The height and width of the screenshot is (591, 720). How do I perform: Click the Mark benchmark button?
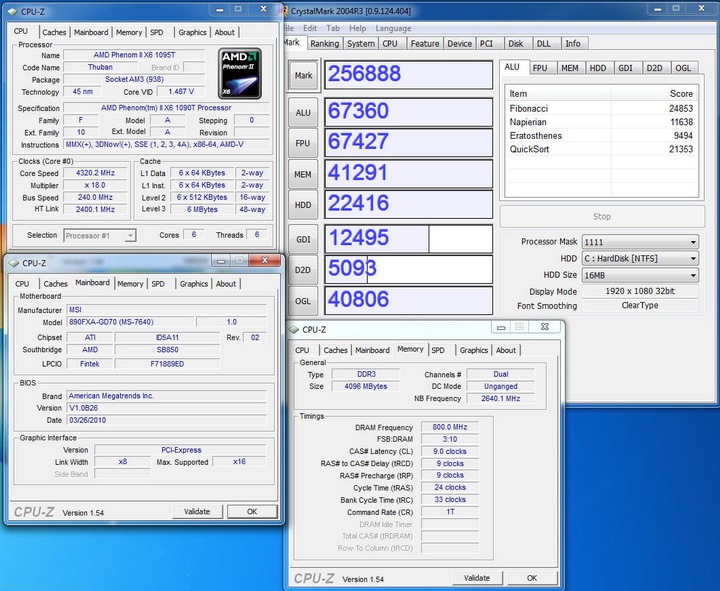click(x=303, y=75)
